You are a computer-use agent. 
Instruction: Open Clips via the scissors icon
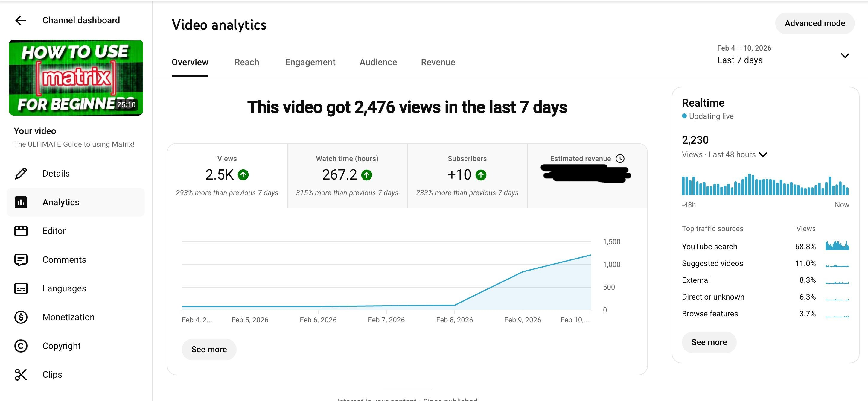click(x=21, y=374)
